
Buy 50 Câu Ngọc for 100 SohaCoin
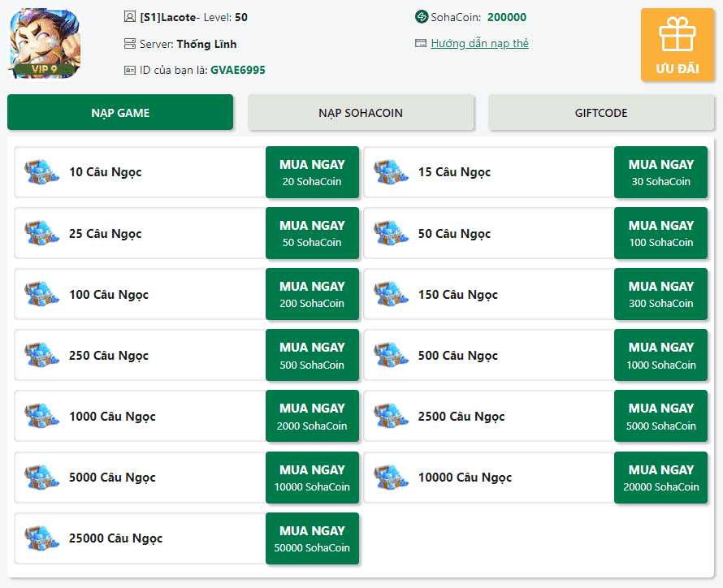(660, 233)
